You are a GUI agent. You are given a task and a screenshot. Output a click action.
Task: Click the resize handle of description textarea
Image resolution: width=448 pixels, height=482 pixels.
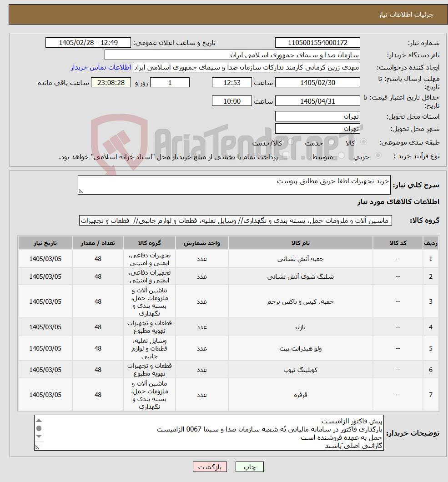[81, 191]
